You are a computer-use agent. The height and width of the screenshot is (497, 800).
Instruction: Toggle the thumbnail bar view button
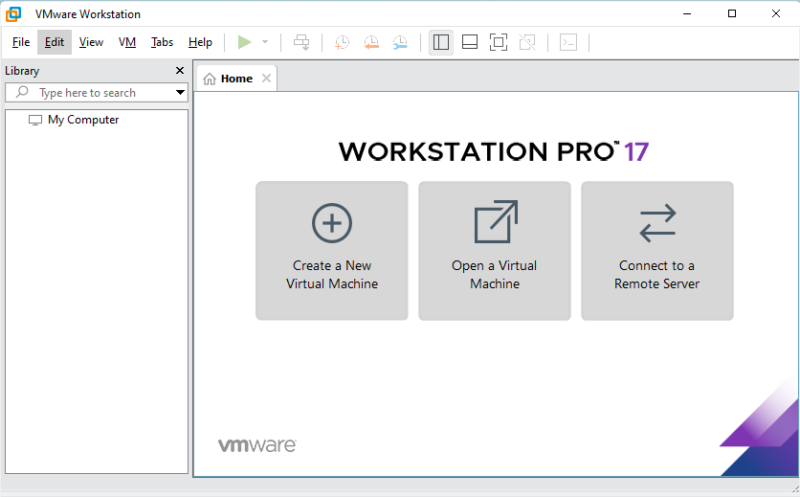pyautogui.click(x=470, y=42)
